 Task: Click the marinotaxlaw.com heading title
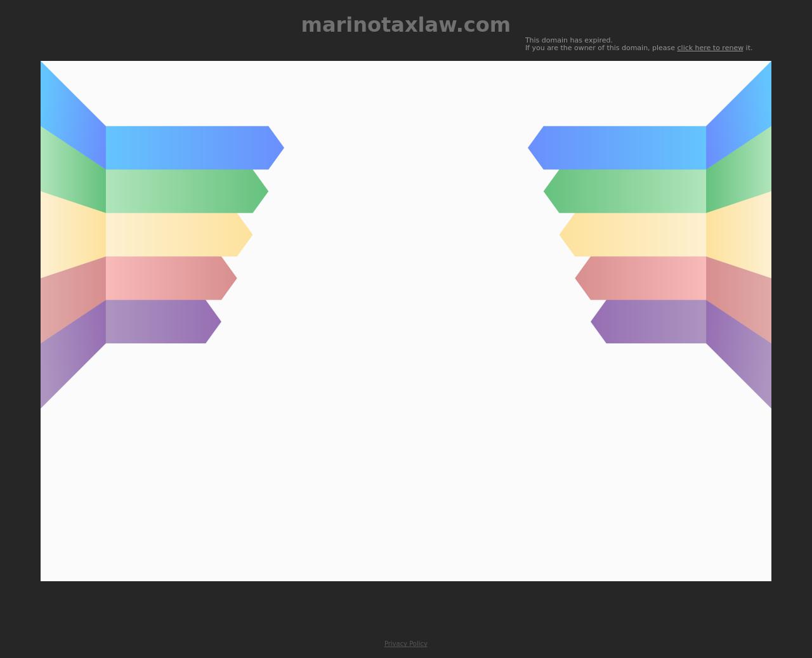point(405,25)
